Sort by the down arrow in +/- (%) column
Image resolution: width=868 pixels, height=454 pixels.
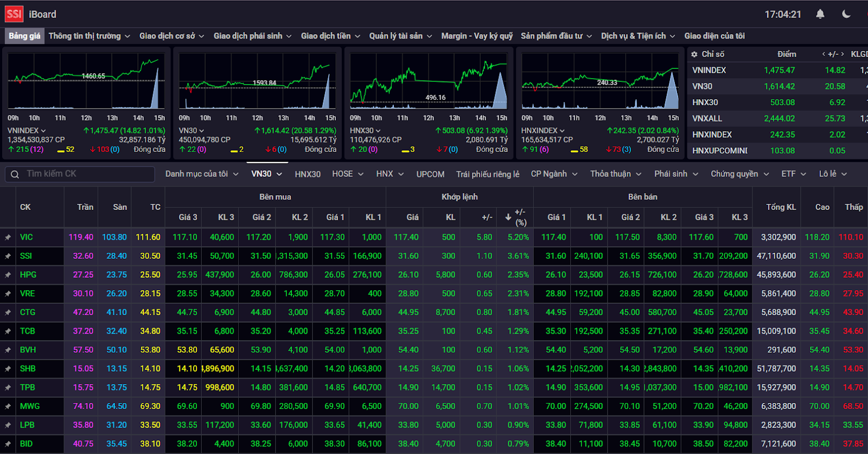tap(508, 217)
